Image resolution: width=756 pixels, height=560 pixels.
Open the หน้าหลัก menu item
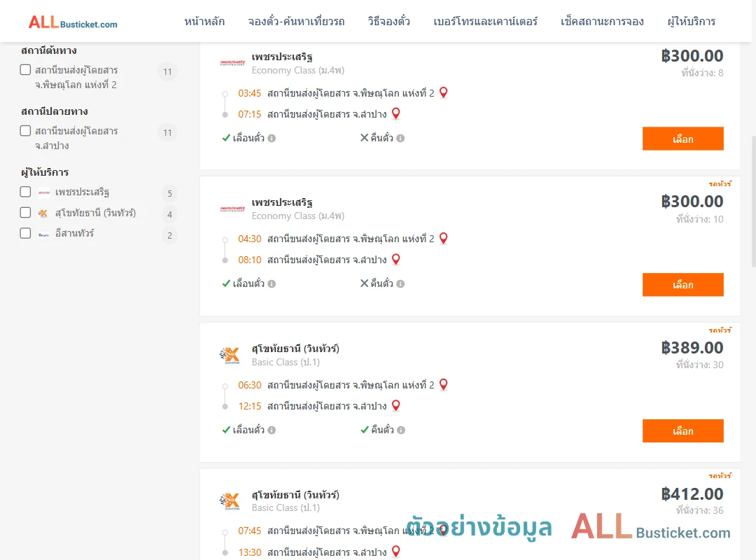(204, 22)
